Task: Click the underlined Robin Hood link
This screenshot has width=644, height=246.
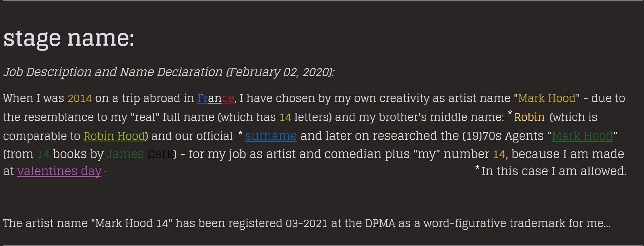Action: [x=114, y=136]
